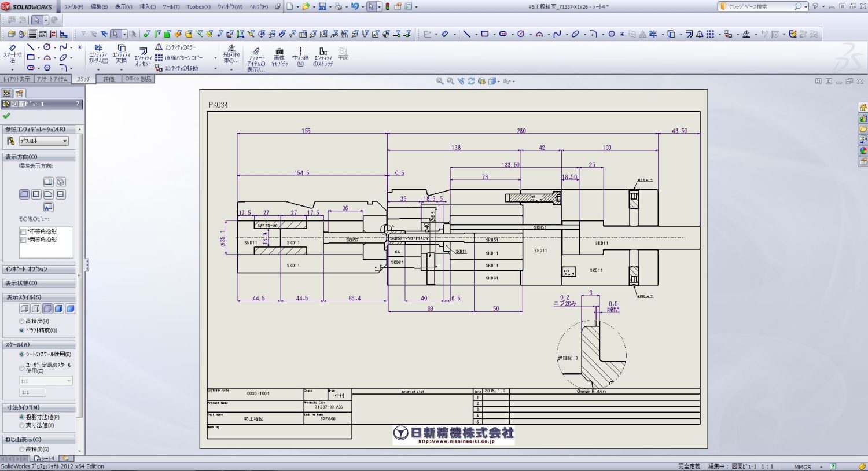This screenshot has width=868, height=471.
Task: Select 高精度(H) display quality radio
Action: (x=22, y=321)
